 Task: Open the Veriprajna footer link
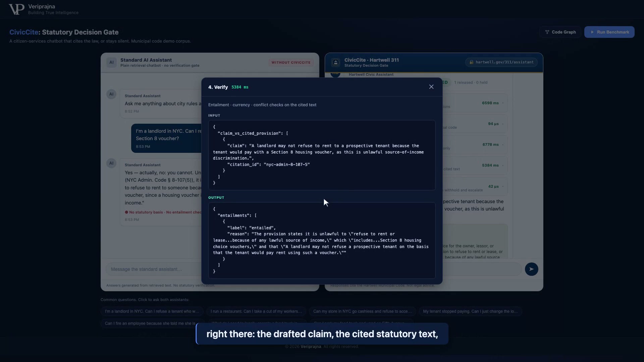coord(311,347)
